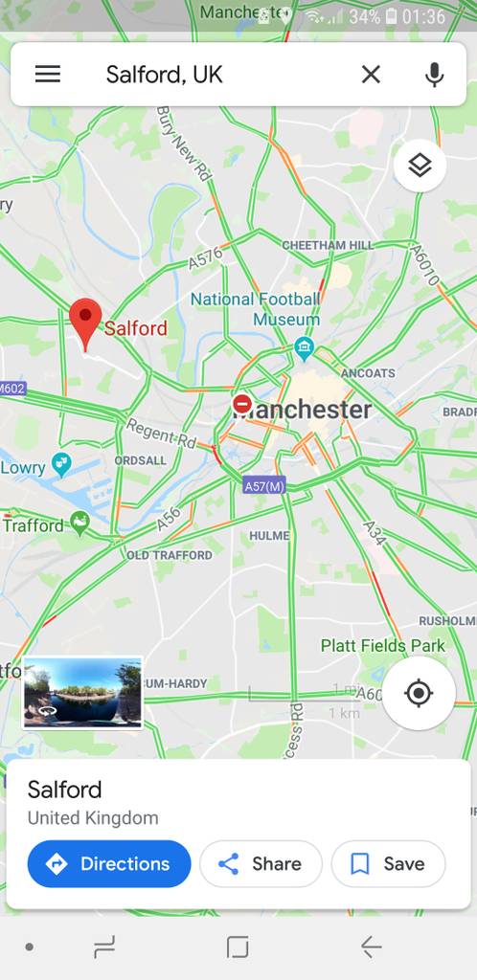Image resolution: width=477 pixels, height=980 pixels.
Task: Select the National Football Museum marker
Action: [x=304, y=348]
